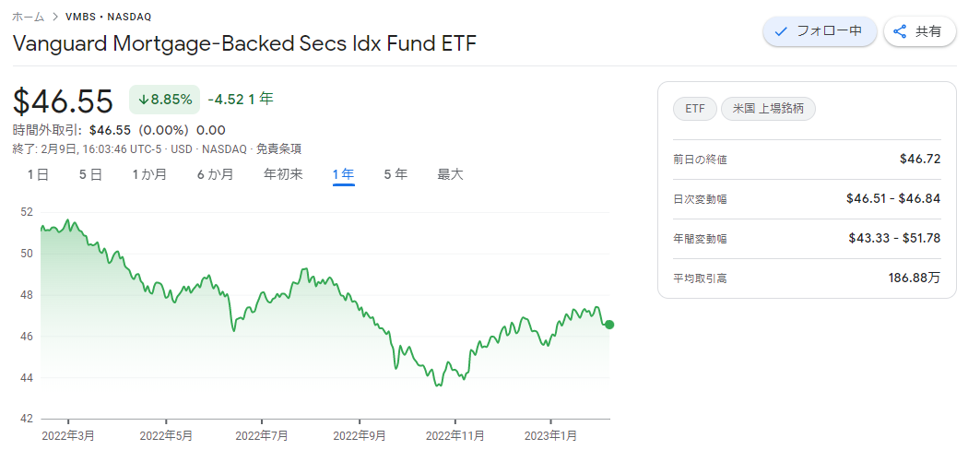Select the 5日 range tab
Image resolution: width=980 pixels, height=450 pixels.
[x=90, y=174]
